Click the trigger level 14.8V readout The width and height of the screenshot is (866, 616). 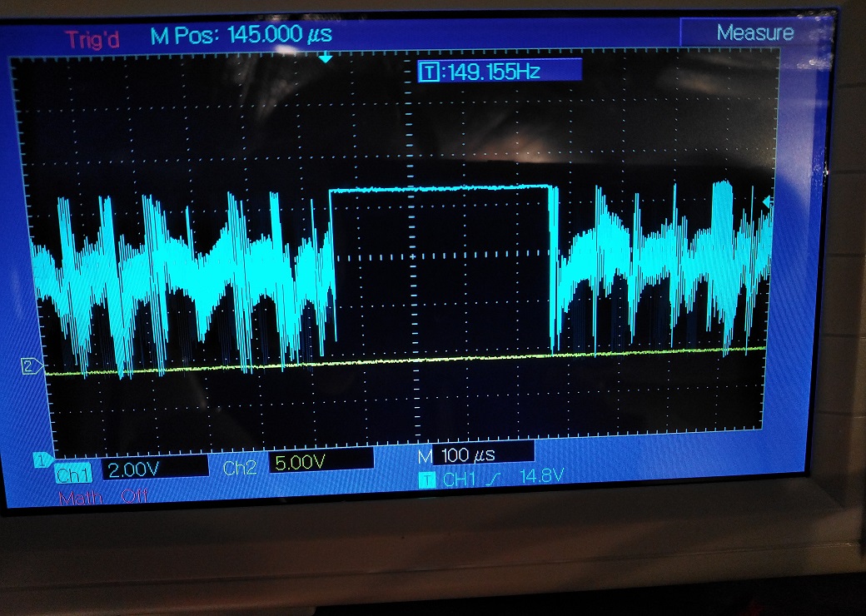click(541, 476)
